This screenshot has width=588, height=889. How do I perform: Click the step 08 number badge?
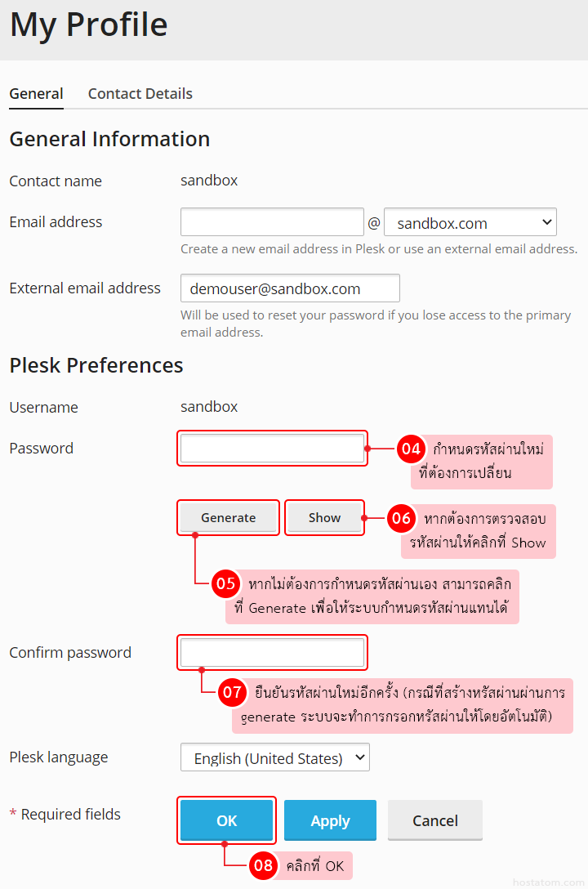pyautogui.click(x=263, y=865)
